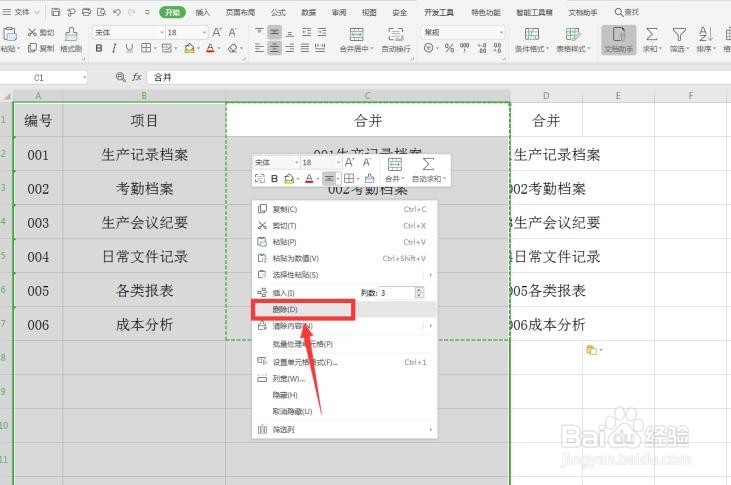Switch to the 公式 ribbon tab
The width and height of the screenshot is (731, 485).
click(278, 12)
